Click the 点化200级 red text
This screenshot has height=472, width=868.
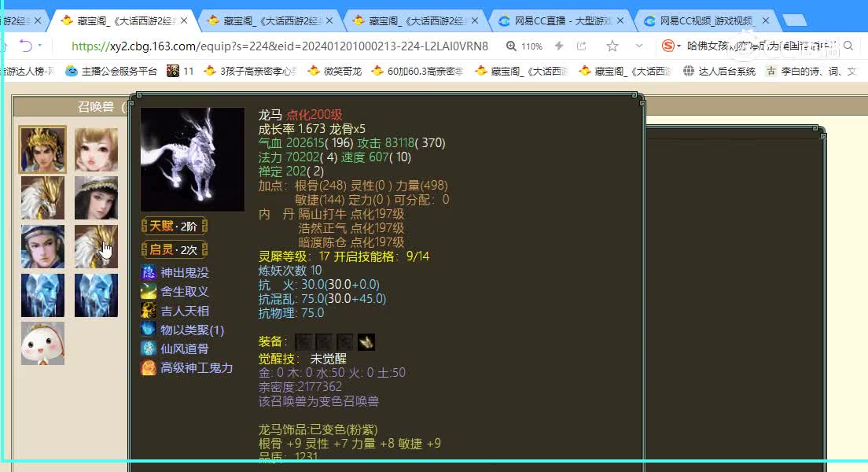tap(314, 115)
